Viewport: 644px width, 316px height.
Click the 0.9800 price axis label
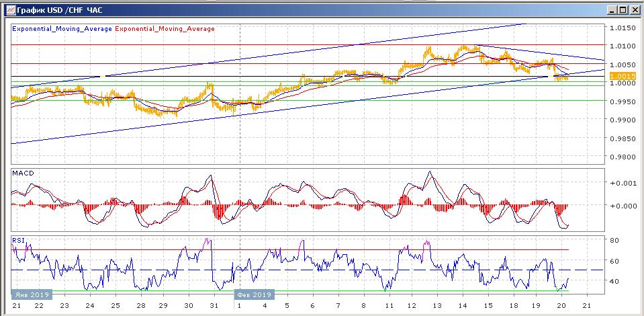coord(624,157)
